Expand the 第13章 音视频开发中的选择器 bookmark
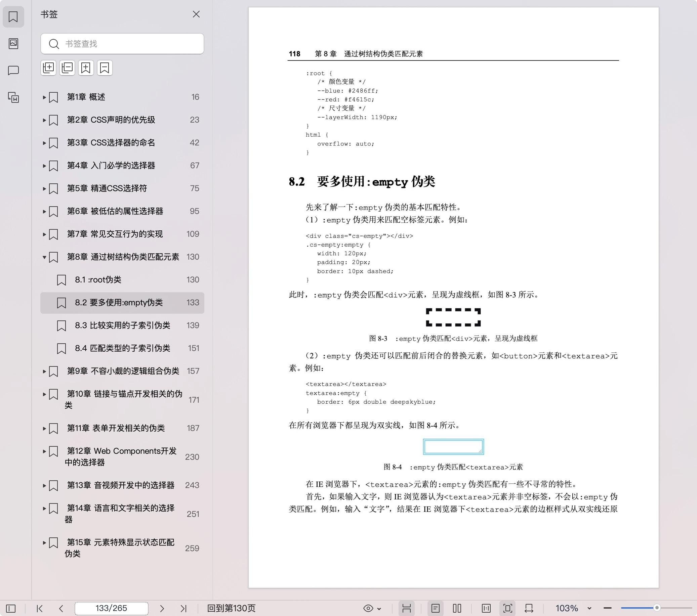The width and height of the screenshot is (697, 616). 44,485
